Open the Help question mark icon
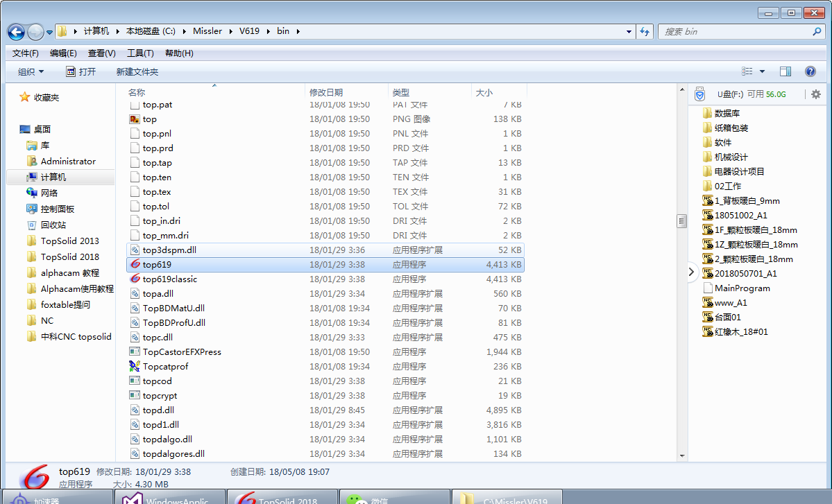This screenshot has height=504, width=832. tap(810, 71)
